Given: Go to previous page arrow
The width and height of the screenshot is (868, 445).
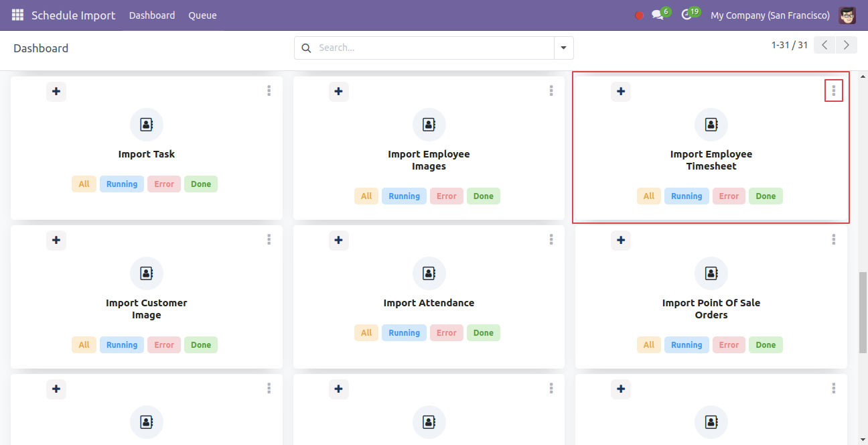Looking at the screenshot, I should tap(825, 45).
